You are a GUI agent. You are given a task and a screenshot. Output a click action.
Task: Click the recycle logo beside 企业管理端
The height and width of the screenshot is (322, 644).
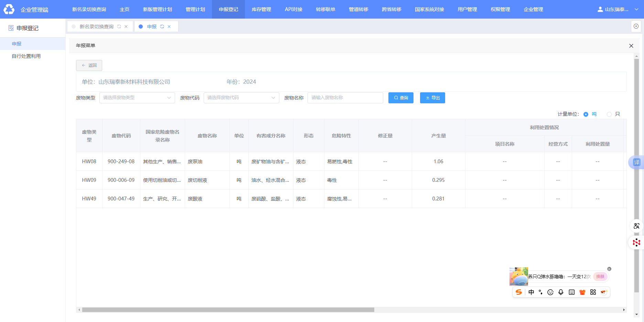[x=9, y=9]
